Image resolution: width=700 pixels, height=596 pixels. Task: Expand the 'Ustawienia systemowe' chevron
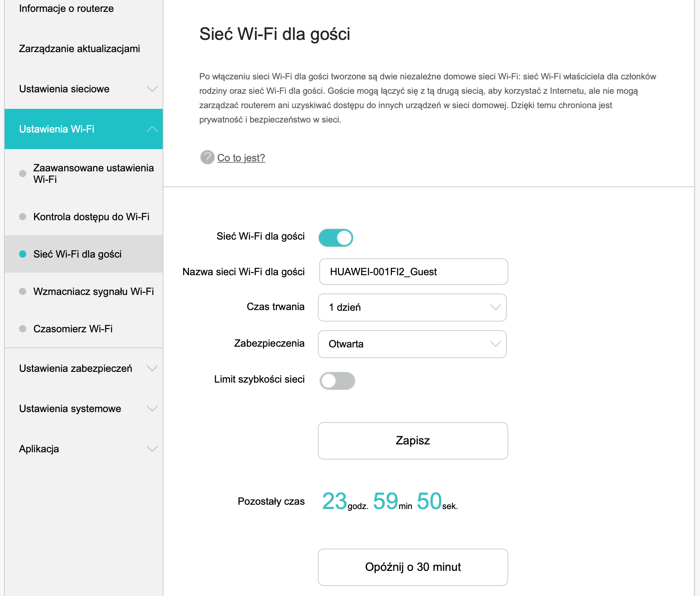152,408
